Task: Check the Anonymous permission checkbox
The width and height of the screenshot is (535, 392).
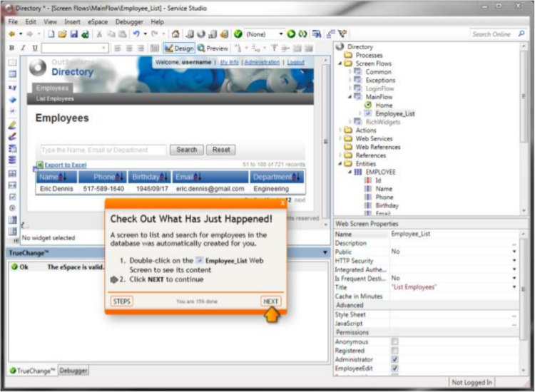Action: pyautogui.click(x=394, y=342)
